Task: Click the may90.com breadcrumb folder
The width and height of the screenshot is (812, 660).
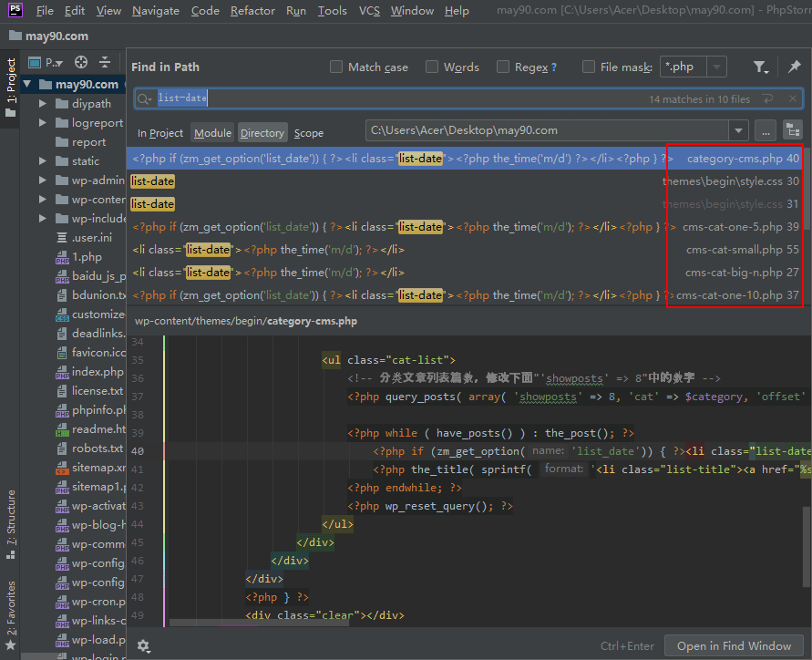Action: tap(49, 36)
